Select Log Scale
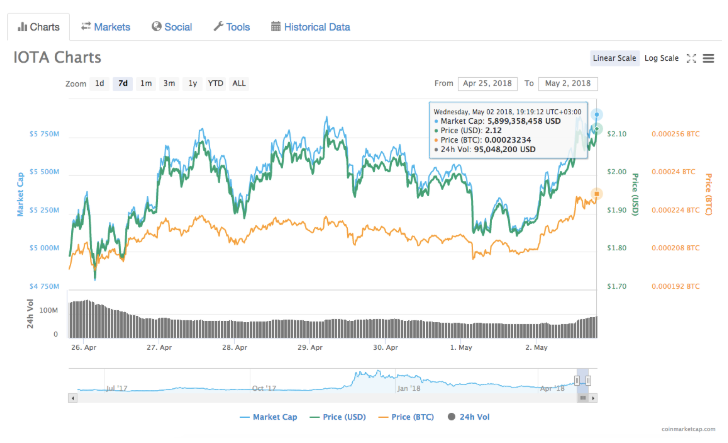The image size is (728, 443). pyautogui.click(x=661, y=58)
